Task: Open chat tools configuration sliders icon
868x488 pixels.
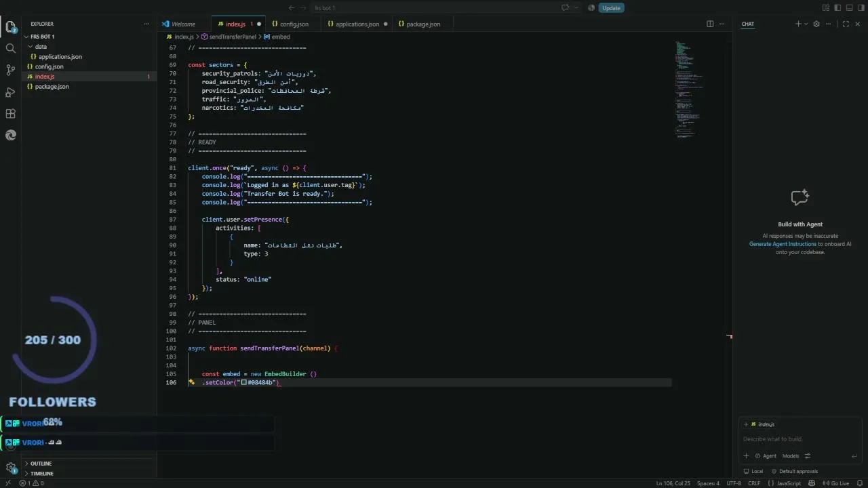Action: click(807, 456)
